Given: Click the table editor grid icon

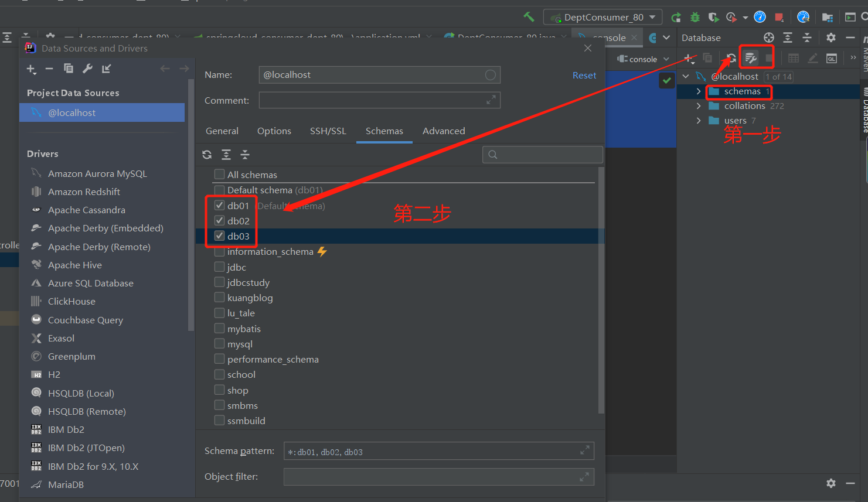Looking at the screenshot, I should click(794, 58).
